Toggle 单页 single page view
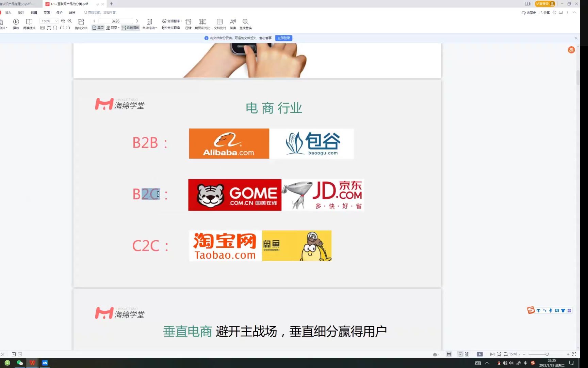Screen dimensions: 588x368 (x=98, y=28)
